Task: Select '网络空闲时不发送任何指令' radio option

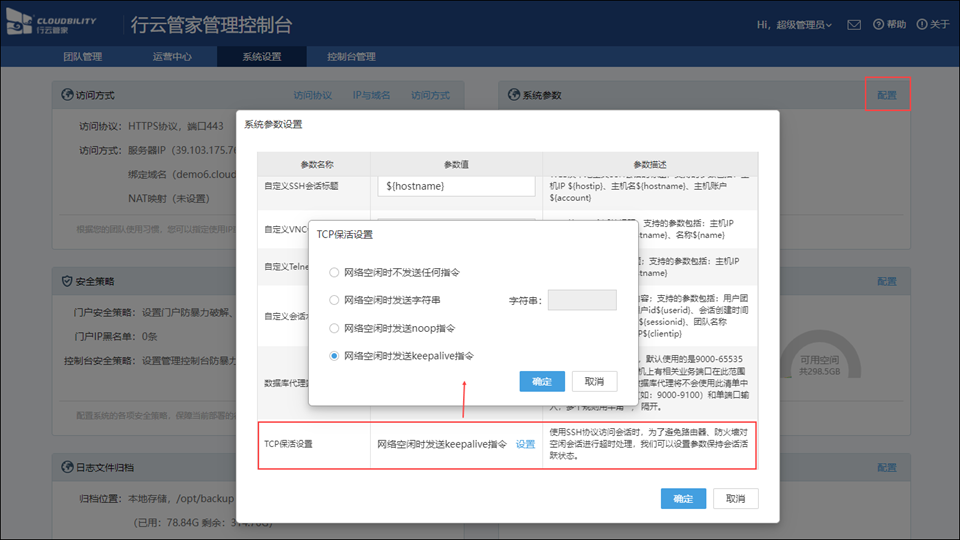Action: tap(334, 272)
